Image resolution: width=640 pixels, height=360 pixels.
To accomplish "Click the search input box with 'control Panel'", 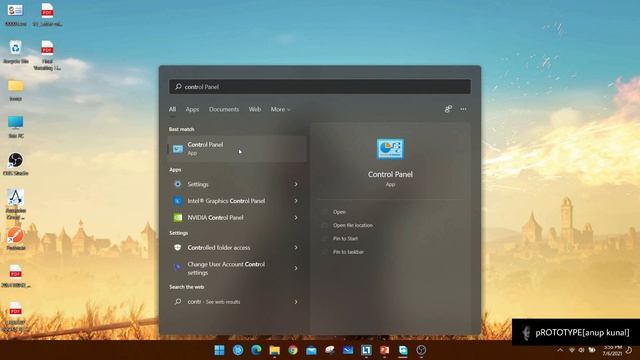I will tap(320, 87).
